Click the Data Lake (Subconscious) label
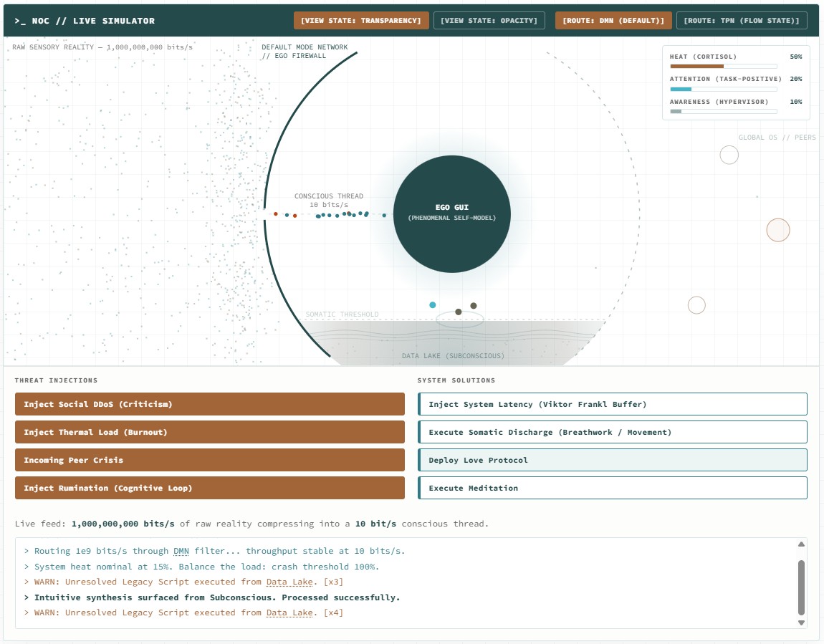Viewport: 824px width, 644px height. coord(453,355)
